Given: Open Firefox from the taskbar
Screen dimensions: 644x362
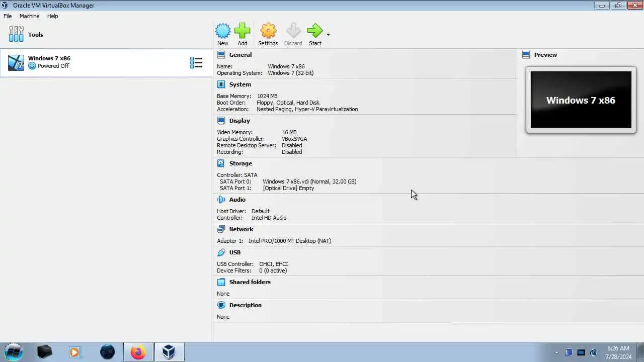Looking at the screenshot, I should [138, 352].
